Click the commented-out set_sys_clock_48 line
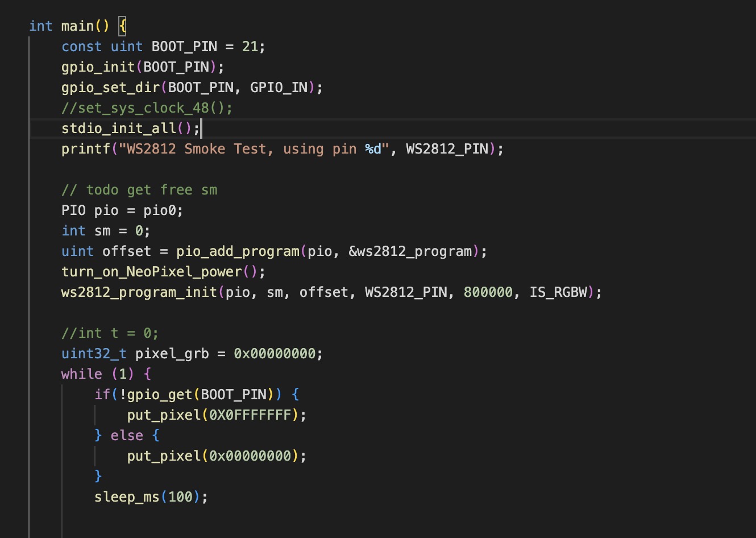Viewport: 756px width, 538px height. click(147, 108)
